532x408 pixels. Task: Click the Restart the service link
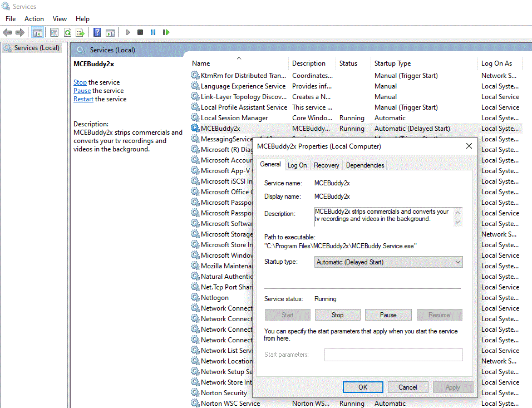coord(83,99)
